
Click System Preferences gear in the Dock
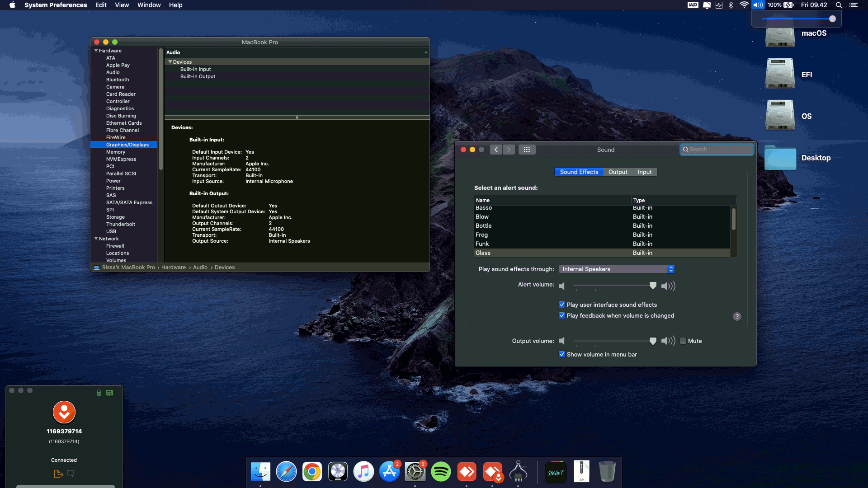click(x=415, y=472)
